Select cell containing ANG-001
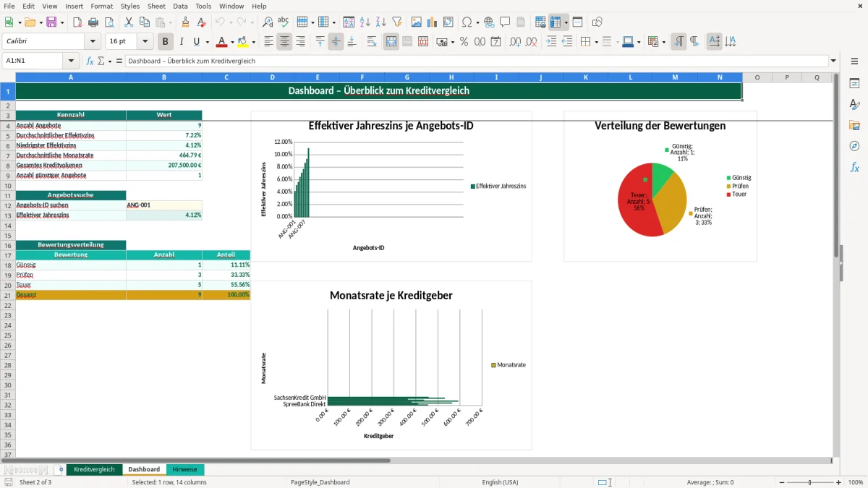This screenshot has height=488, width=868. (164, 205)
